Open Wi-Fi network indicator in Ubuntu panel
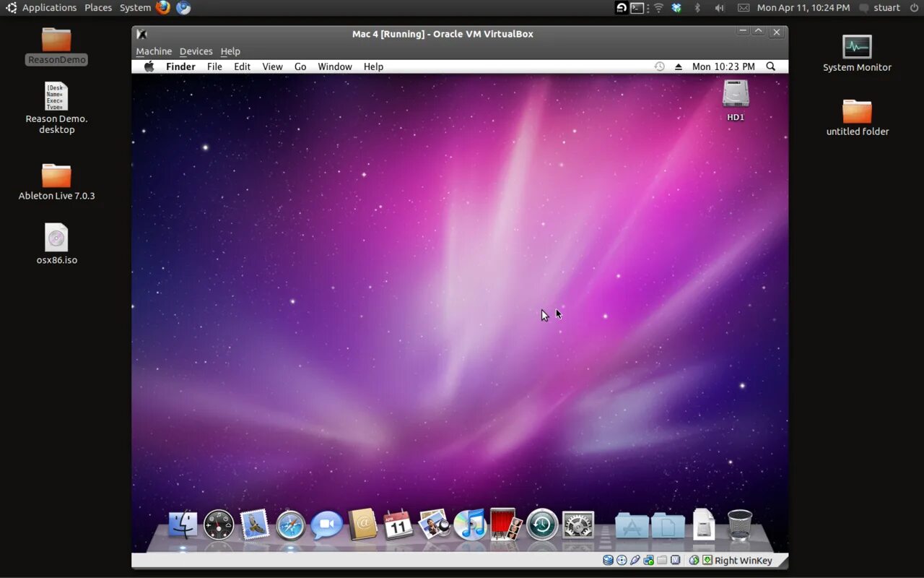924x578 pixels. click(x=658, y=8)
